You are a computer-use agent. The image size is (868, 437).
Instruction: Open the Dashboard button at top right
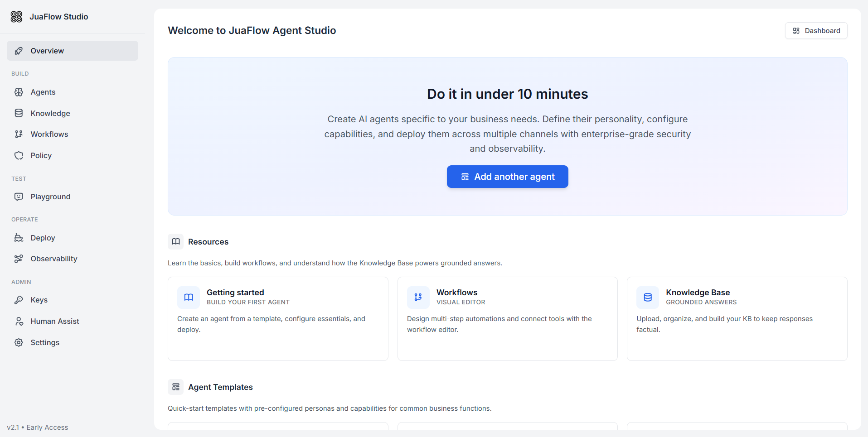coord(816,31)
